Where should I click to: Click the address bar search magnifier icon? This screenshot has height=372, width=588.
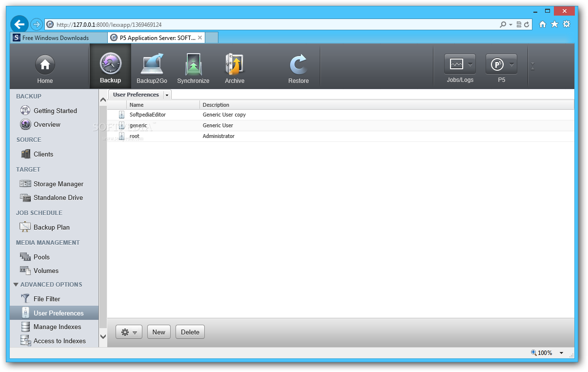pyautogui.click(x=503, y=24)
